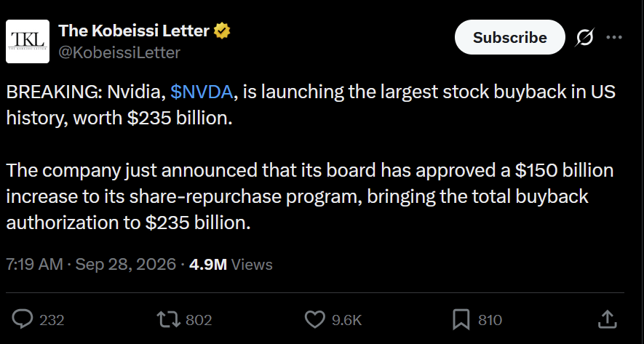Open the share icon at the bottom right
This screenshot has height=344, width=644.
(x=608, y=319)
